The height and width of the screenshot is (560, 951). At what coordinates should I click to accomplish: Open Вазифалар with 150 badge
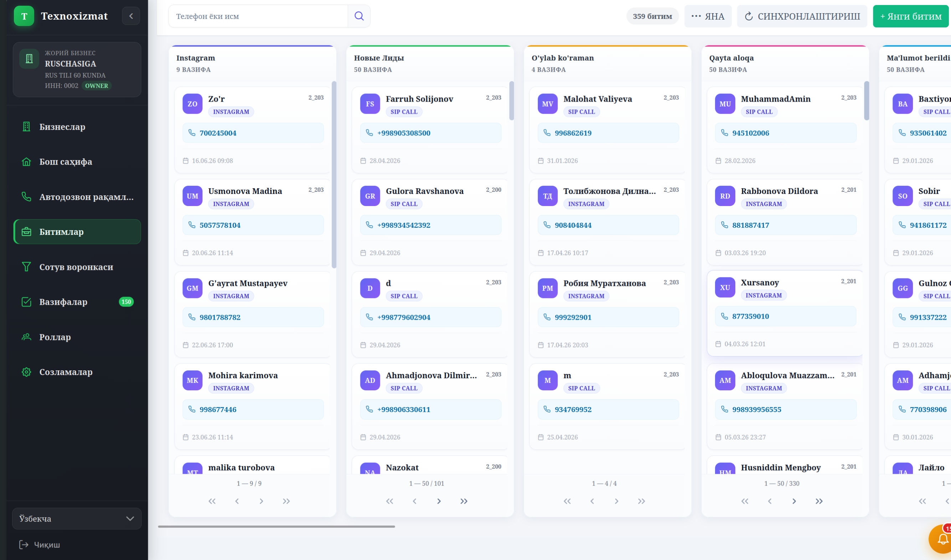click(77, 302)
